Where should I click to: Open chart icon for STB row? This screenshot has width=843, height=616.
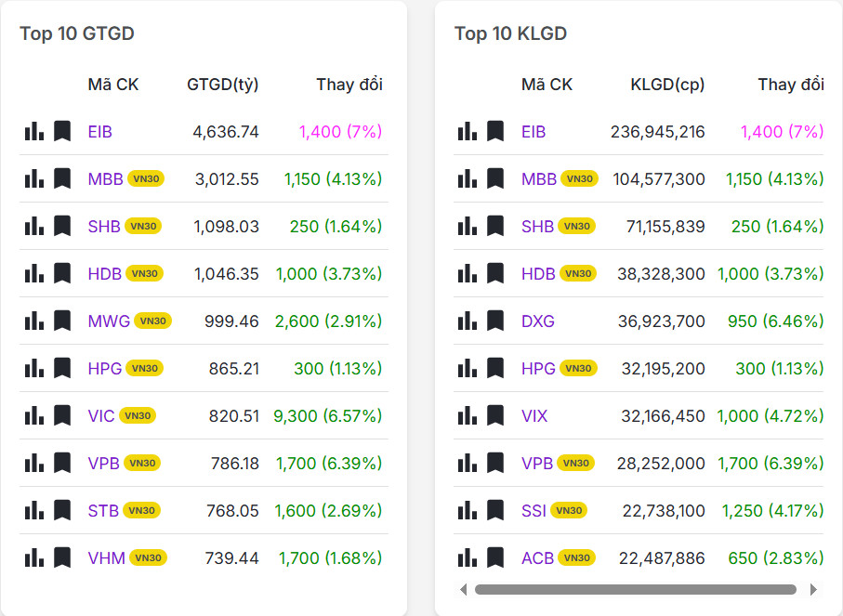coord(34,510)
